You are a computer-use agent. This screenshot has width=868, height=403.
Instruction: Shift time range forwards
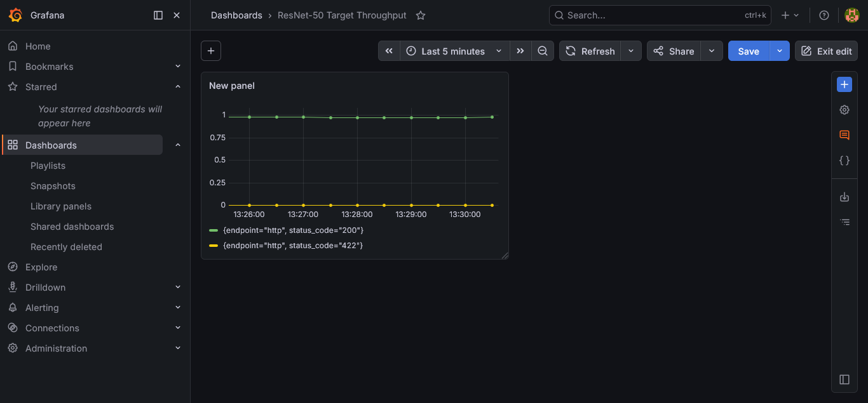[x=520, y=51]
